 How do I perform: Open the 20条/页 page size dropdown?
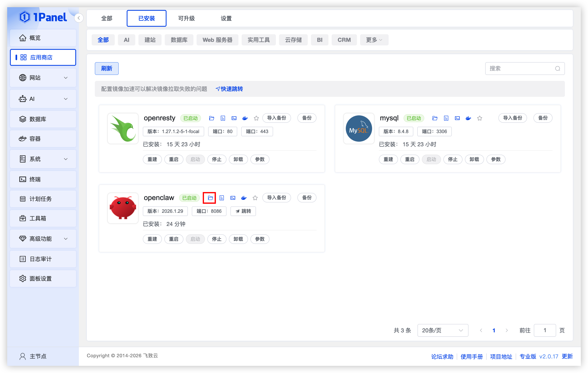coord(443,330)
